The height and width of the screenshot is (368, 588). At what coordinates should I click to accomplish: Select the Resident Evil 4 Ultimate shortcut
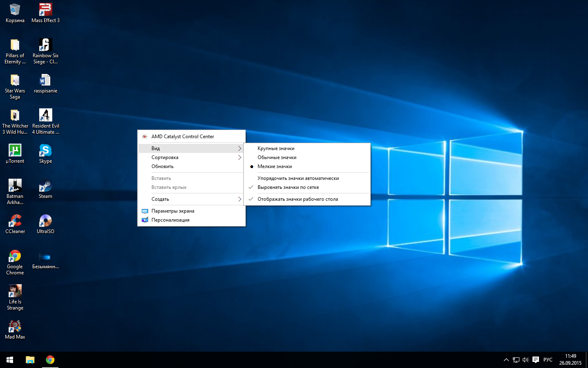tap(45, 122)
